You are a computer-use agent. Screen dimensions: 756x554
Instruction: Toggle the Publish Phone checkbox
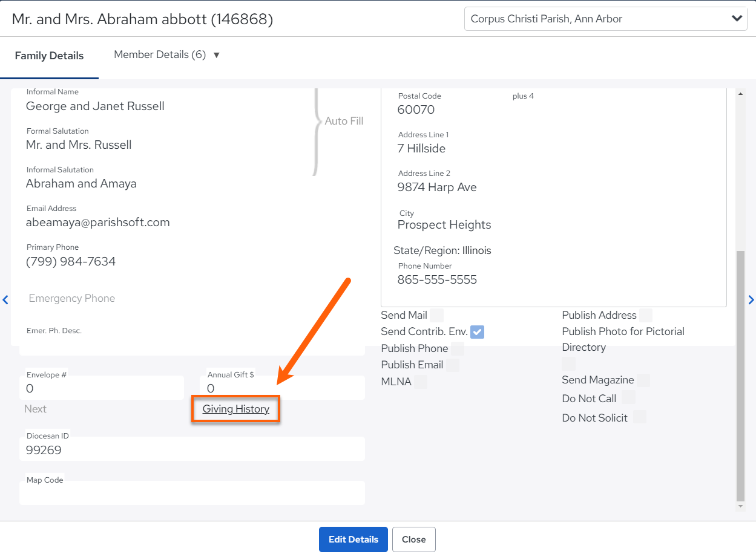point(458,348)
